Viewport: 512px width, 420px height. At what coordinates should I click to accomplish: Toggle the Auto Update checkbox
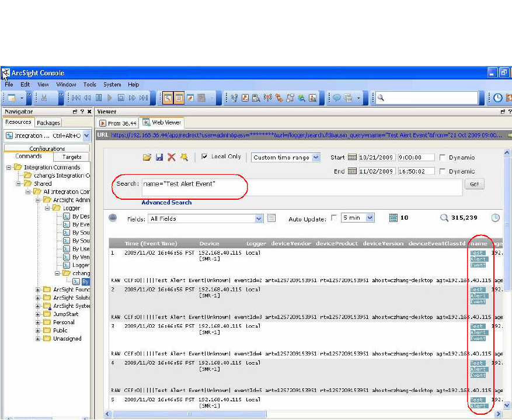(334, 217)
